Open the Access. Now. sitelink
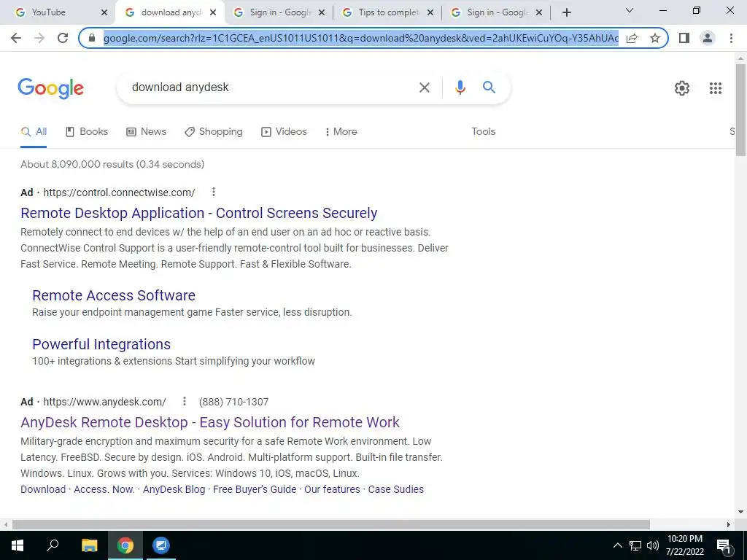 tap(104, 489)
